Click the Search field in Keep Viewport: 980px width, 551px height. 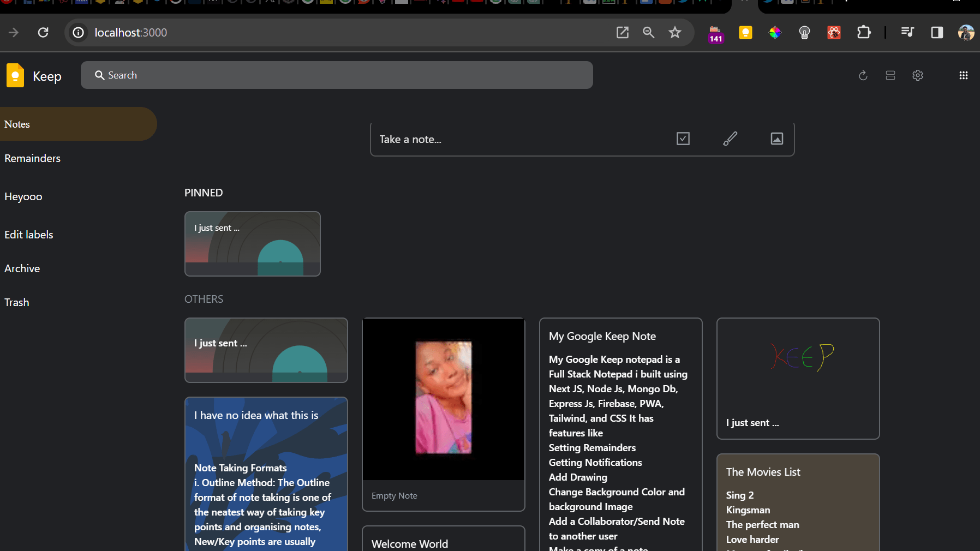(337, 75)
